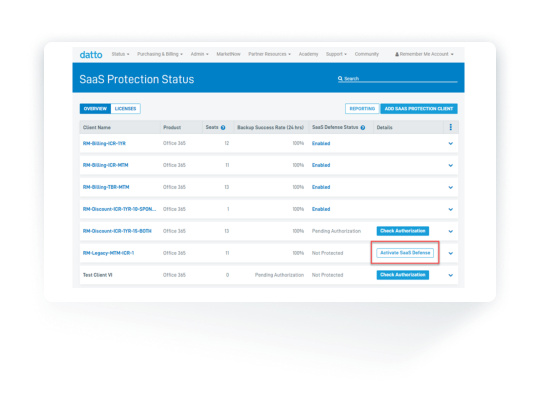Expand the RM-Discount-ICR-1YR-10-SPON row
This screenshot has height=405, width=540.
pyautogui.click(x=450, y=209)
